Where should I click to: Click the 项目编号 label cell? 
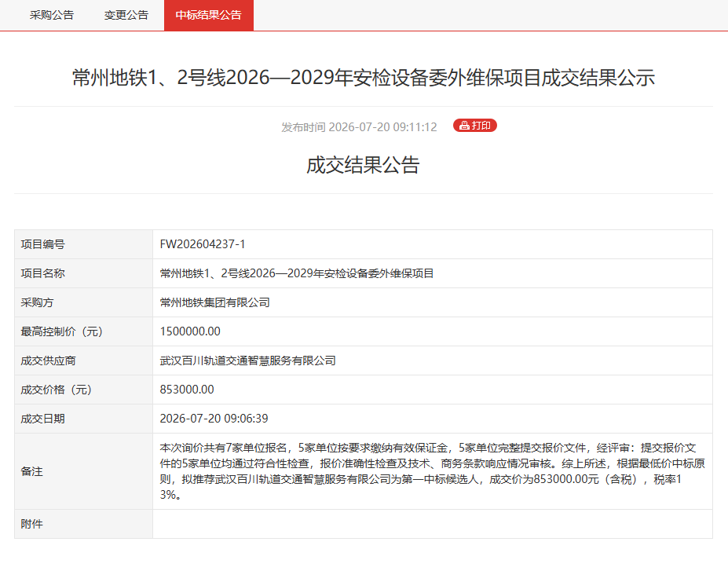[83, 244]
